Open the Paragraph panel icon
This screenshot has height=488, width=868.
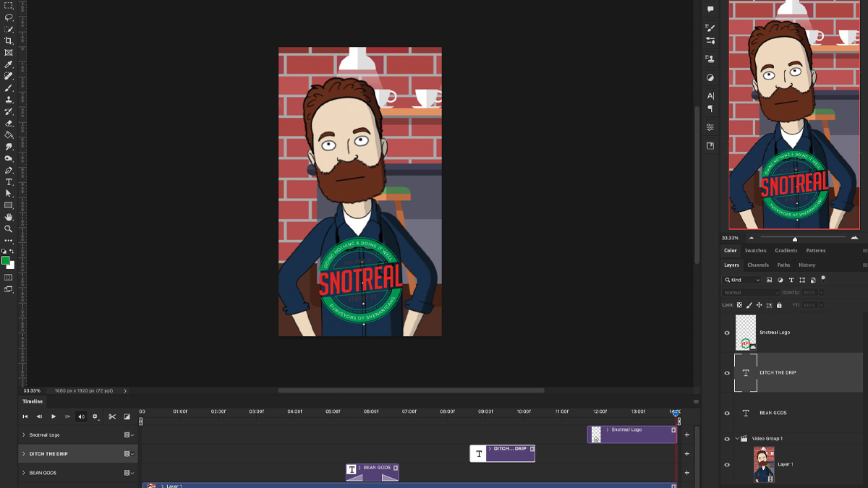tap(710, 108)
